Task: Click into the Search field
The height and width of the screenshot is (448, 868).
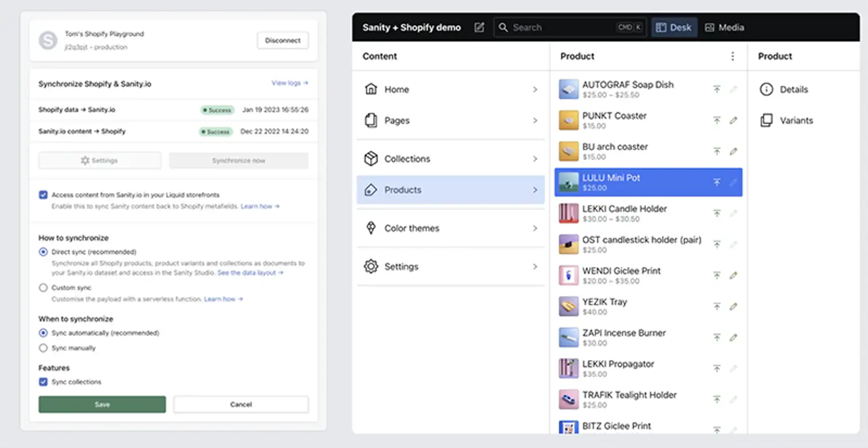Action: coord(570,27)
